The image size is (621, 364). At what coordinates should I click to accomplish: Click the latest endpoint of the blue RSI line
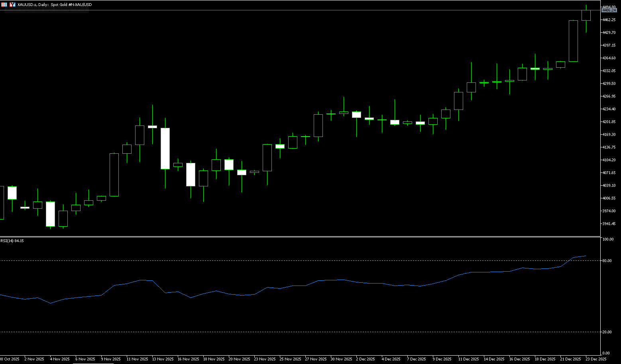[586, 256]
